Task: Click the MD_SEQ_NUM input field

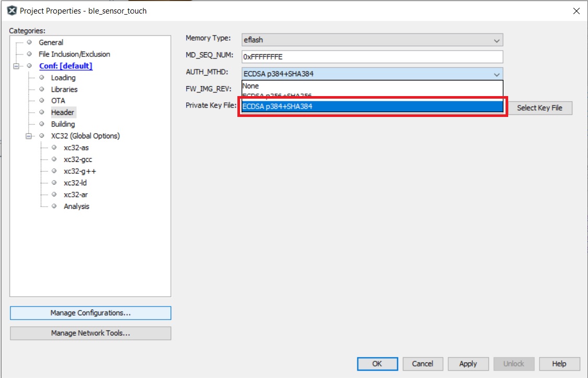Action: click(371, 57)
